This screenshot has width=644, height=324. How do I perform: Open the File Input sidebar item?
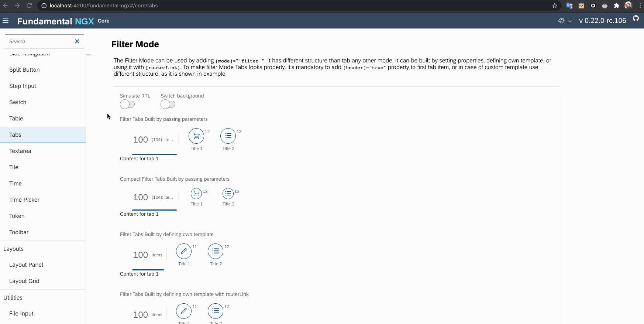[x=43, y=313]
